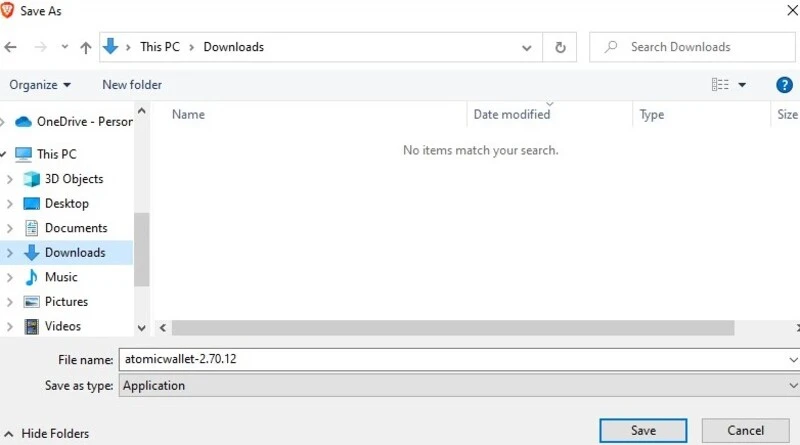Open the Pictures folder

(66, 301)
